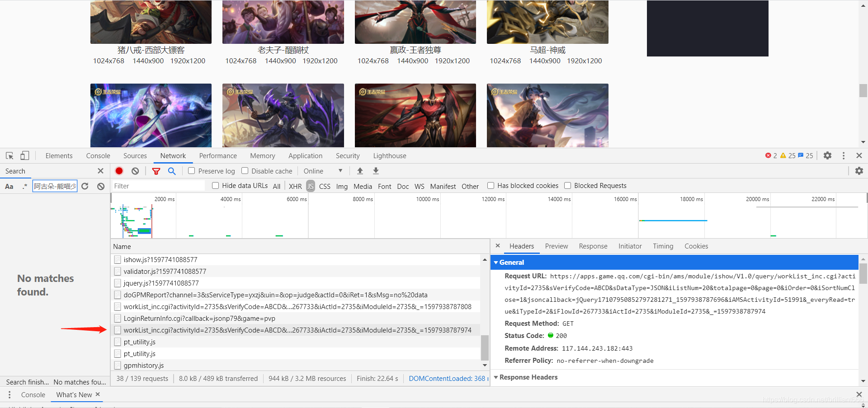This screenshot has height=408, width=868.
Task: Open the Online throttling dropdown
Action: pyautogui.click(x=323, y=171)
